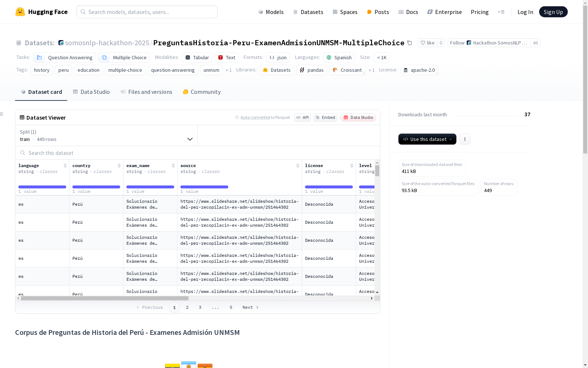Screen dimensions: 588x368
Task: Click the Hugging Face logo icon
Action: [x=20, y=12]
